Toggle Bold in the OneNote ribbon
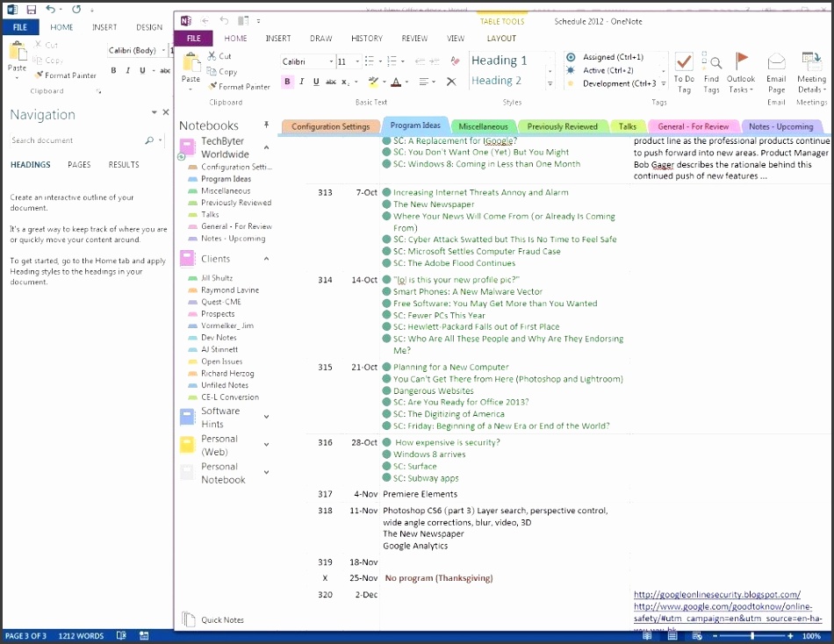 pos(287,82)
